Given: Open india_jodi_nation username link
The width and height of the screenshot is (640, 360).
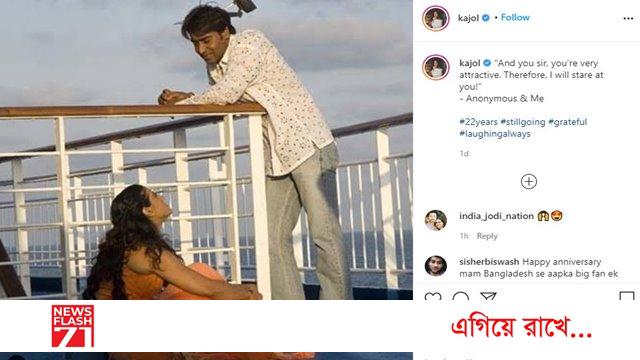Looking at the screenshot, I should point(496,216).
